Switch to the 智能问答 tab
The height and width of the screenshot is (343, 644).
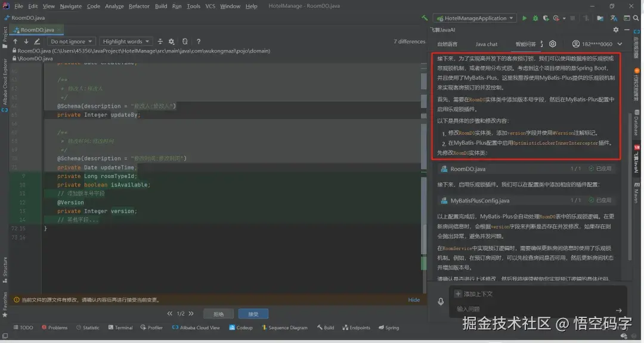526,44
